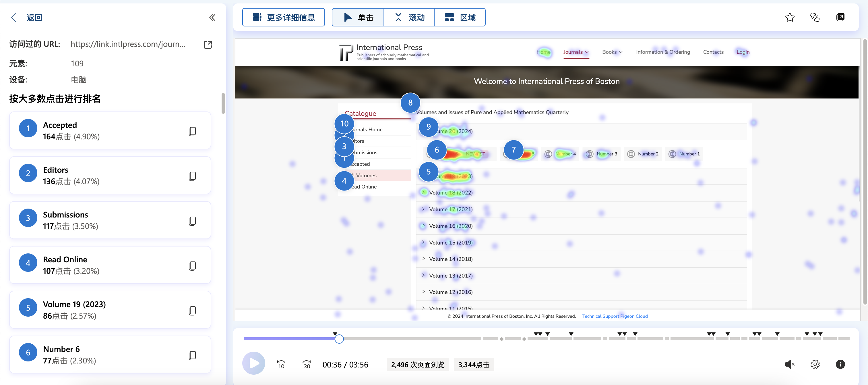
Task: Select the Editors ranking card
Action: coord(110,176)
